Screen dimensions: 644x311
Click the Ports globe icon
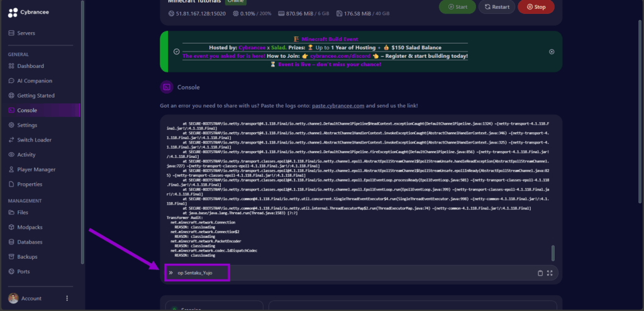(x=11, y=271)
